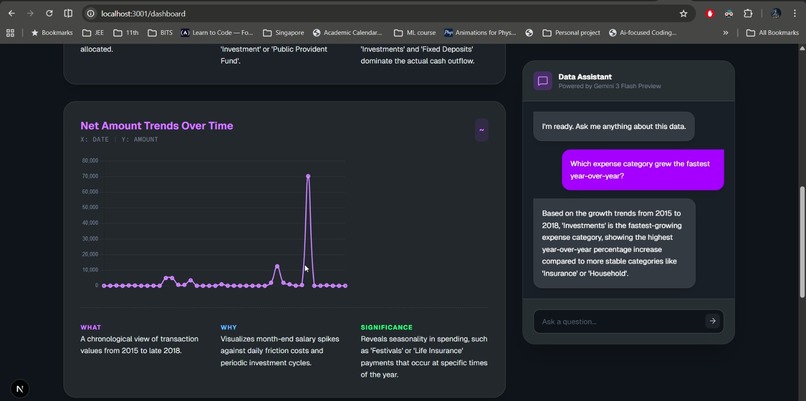Image resolution: width=806 pixels, height=401 pixels.
Task: Open the Academic Calendar bookmark
Action: point(347,33)
